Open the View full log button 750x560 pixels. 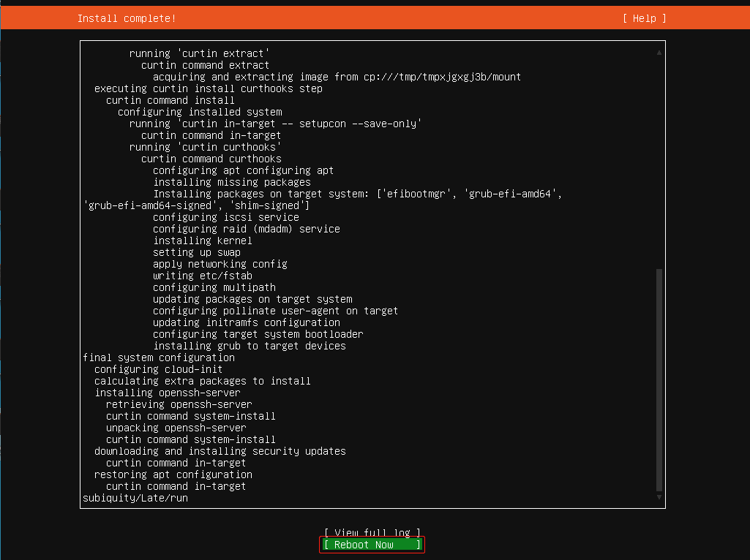[372, 532]
